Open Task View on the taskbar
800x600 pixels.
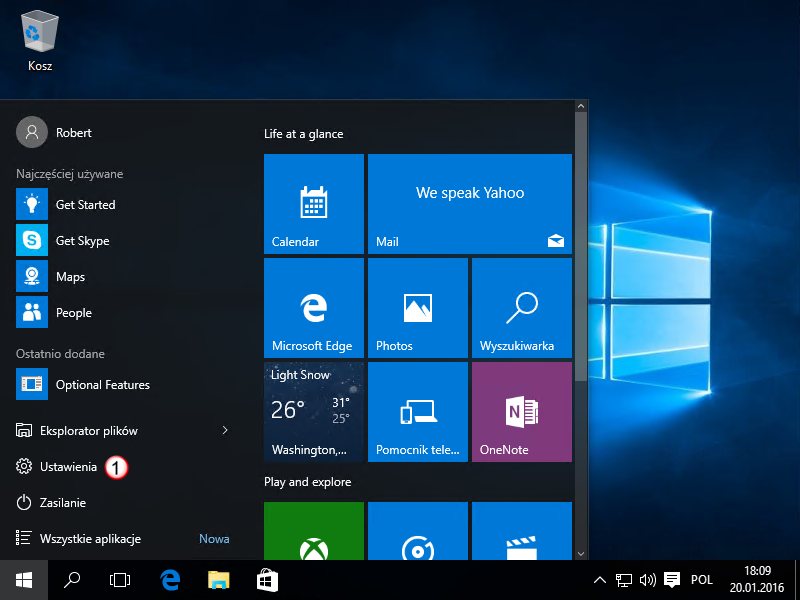coord(120,580)
